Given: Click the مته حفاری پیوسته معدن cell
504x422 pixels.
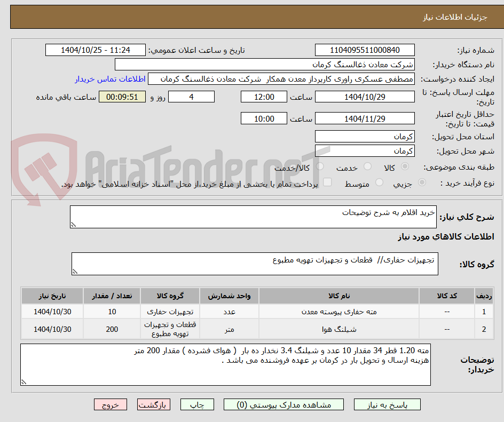Looking at the screenshot, I should [x=339, y=312].
